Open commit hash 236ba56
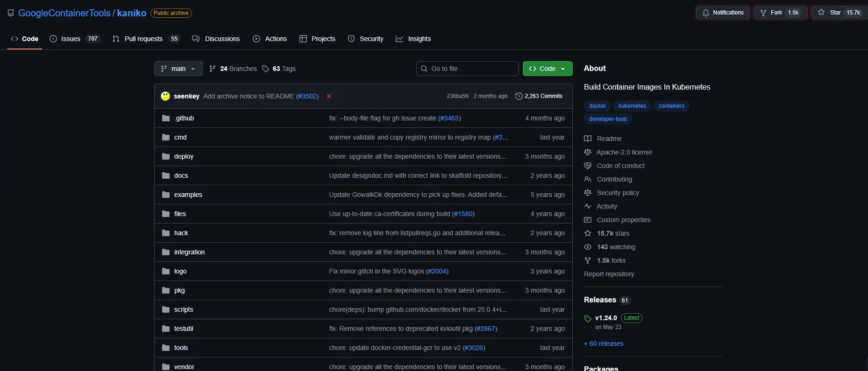 click(x=457, y=96)
